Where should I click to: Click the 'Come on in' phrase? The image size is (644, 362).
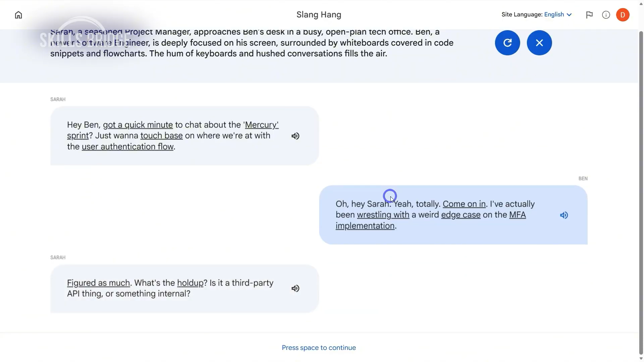click(464, 204)
